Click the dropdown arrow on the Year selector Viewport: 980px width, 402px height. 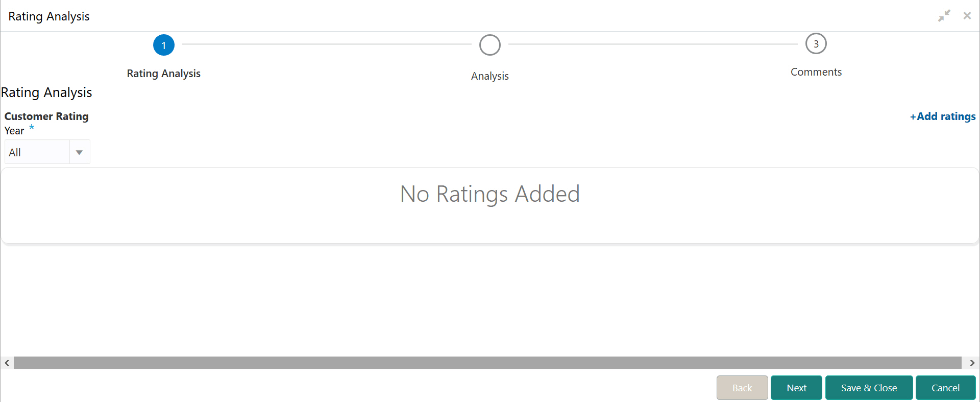[80, 152]
